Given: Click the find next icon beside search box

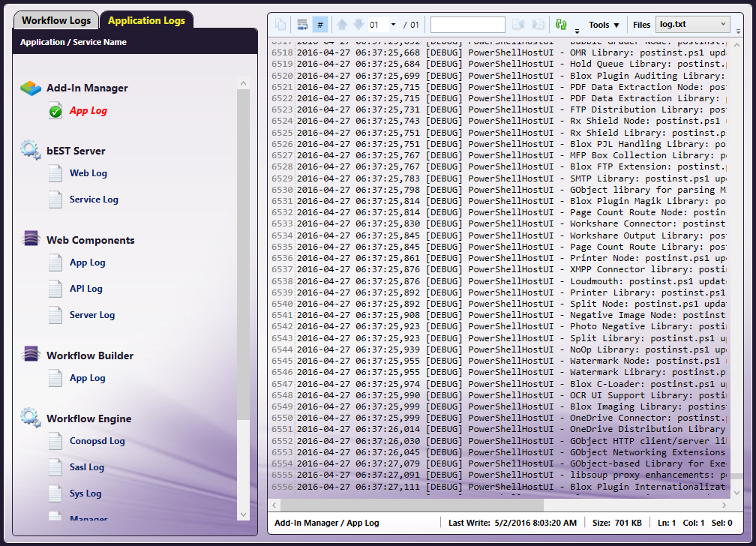Looking at the screenshot, I should click(538, 25).
